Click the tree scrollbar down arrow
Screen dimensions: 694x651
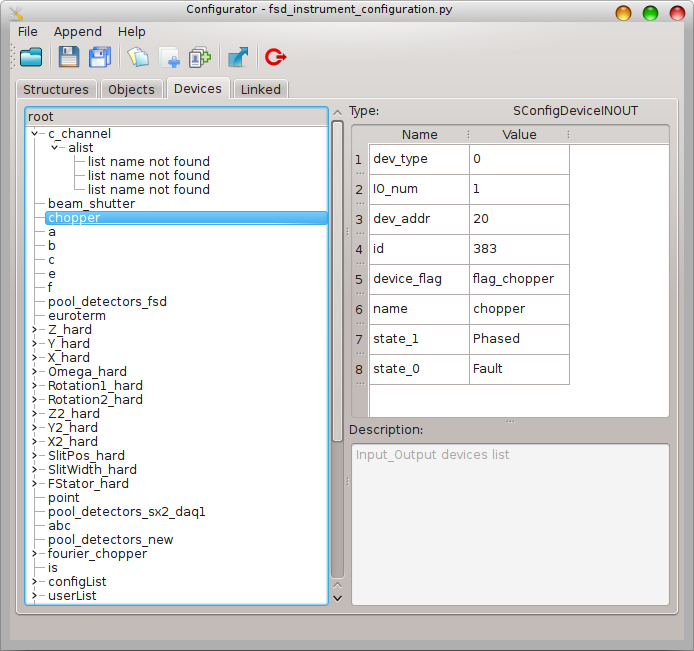coord(337,597)
